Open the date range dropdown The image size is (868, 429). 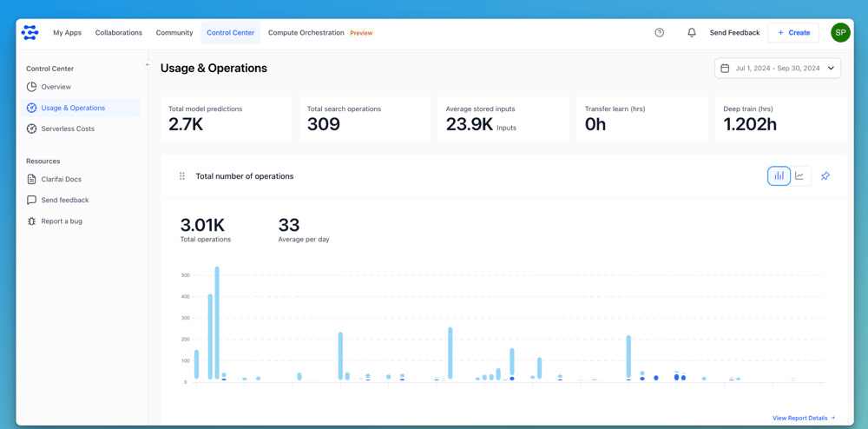point(778,69)
